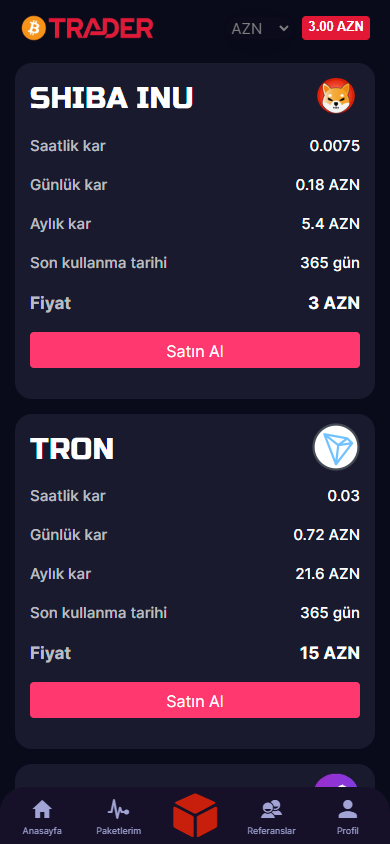The width and height of the screenshot is (390, 844).
Task: Click the Tron price value 15 AZN
Action: pos(329,653)
